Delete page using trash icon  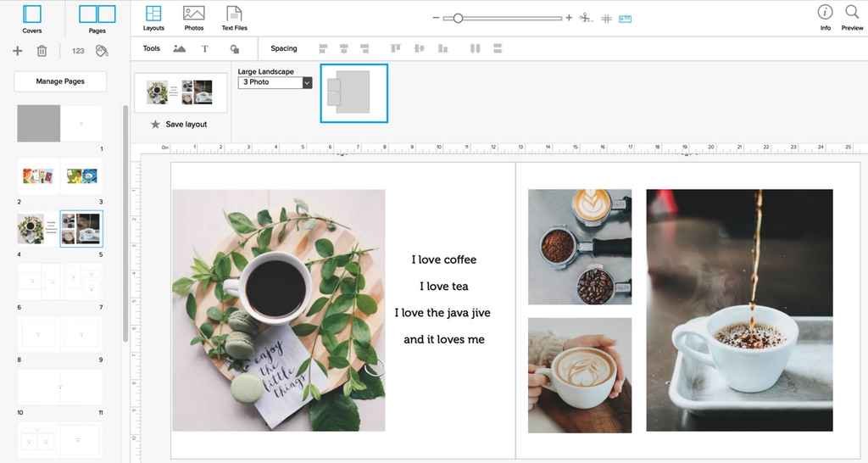coord(42,51)
